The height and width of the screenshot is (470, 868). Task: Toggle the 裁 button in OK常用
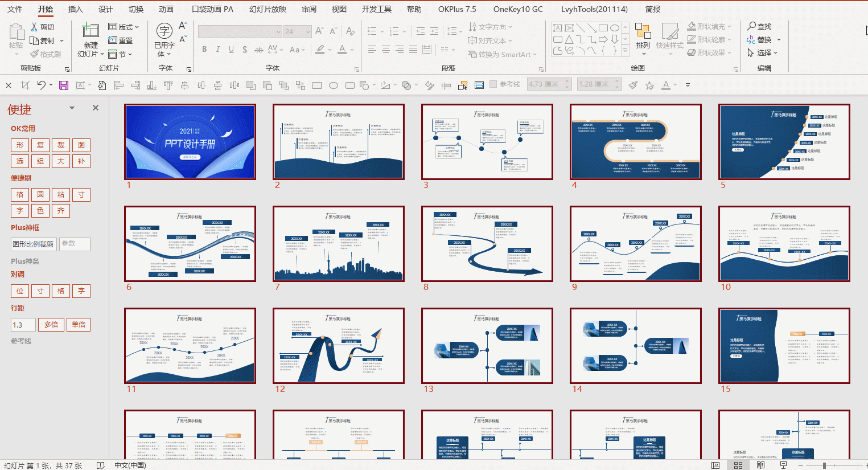pyautogui.click(x=61, y=145)
